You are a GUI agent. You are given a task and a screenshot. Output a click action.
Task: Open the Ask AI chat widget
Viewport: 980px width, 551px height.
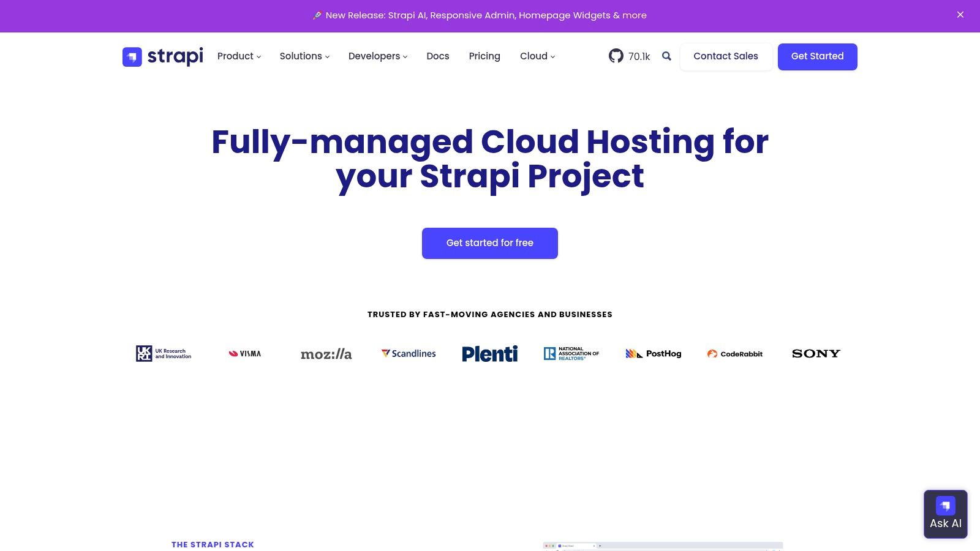(946, 514)
